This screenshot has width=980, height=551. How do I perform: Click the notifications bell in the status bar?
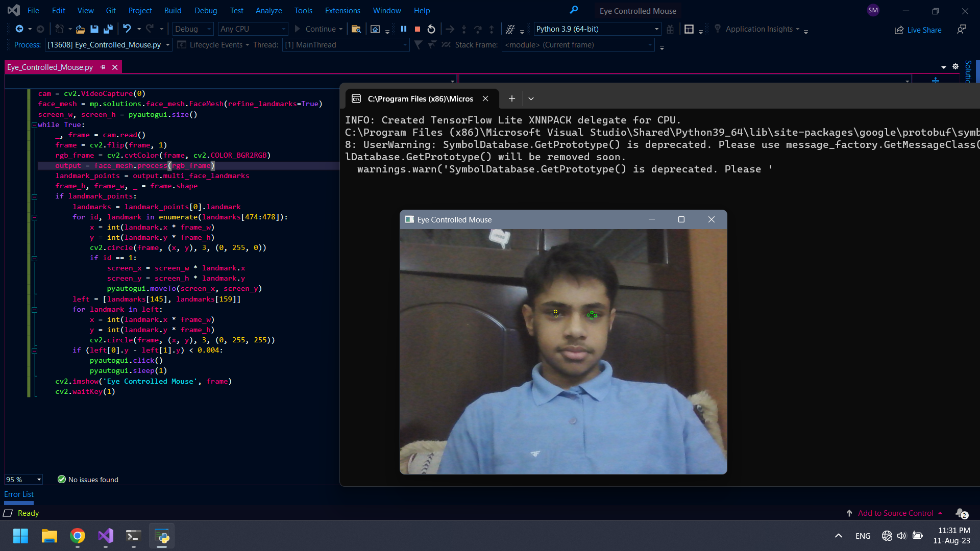[961, 513]
